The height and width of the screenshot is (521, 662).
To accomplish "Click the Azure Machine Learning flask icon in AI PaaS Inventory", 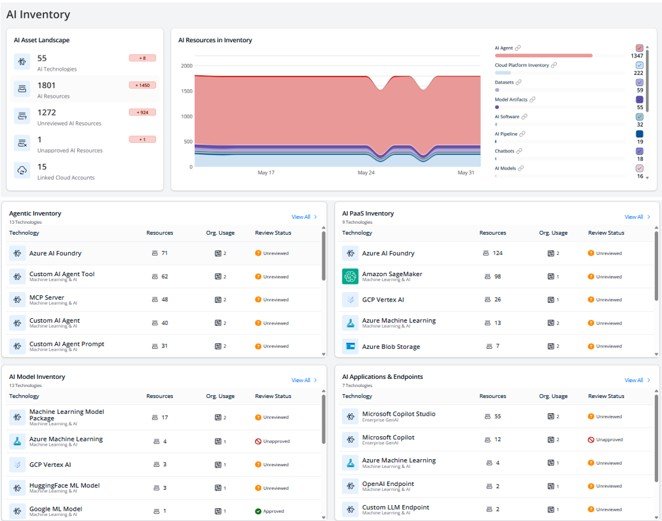I will (x=350, y=323).
